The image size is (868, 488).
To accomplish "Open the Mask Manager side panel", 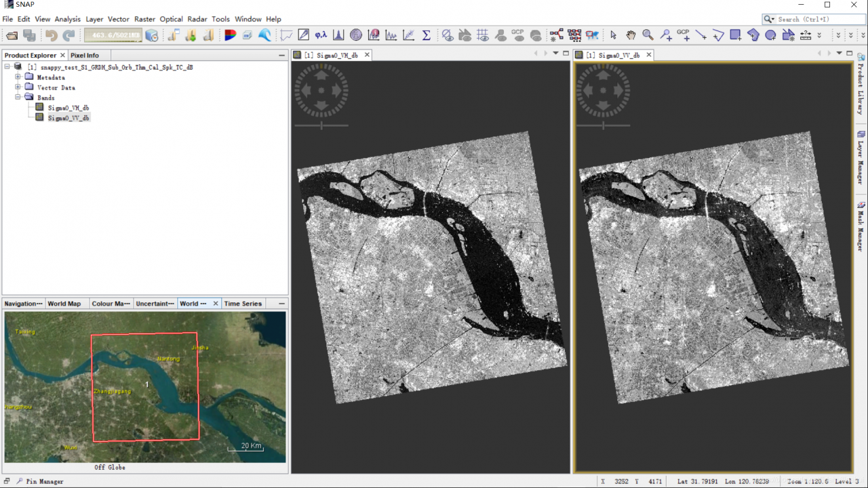I will coord(861,227).
